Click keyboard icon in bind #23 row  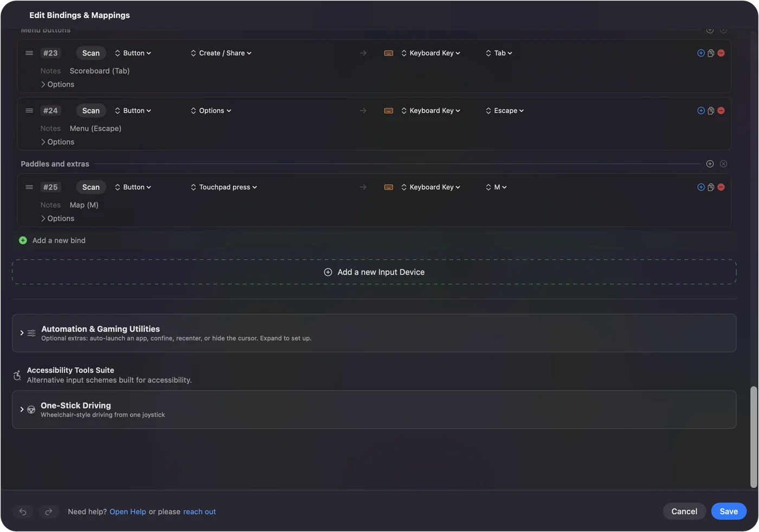click(389, 53)
